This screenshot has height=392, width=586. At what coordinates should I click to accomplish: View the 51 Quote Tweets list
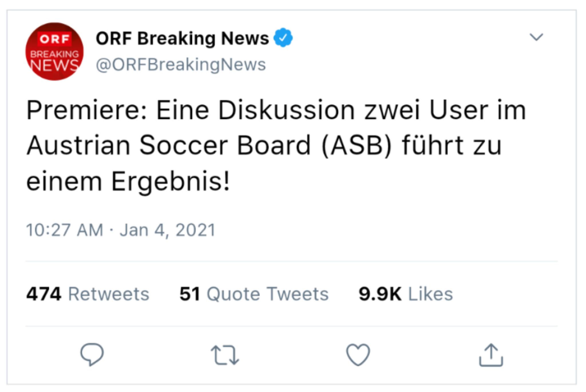tap(254, 294)
